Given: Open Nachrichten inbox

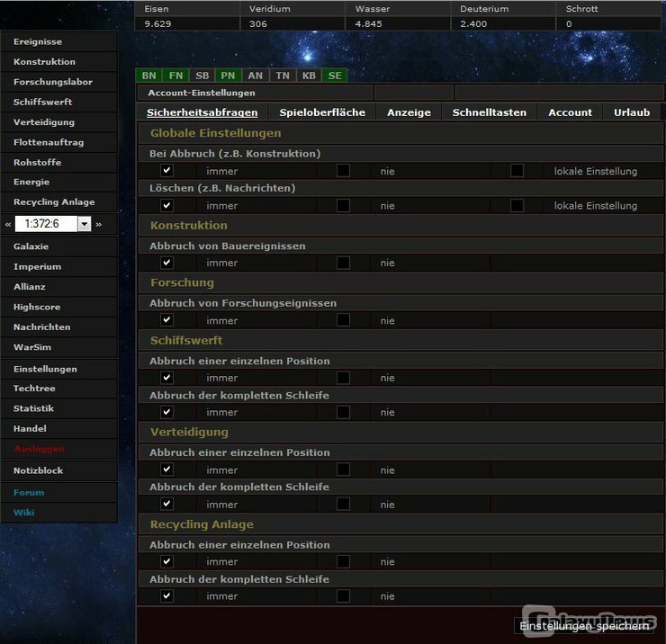Looking at the screenshot, I should tap(59, 326).
